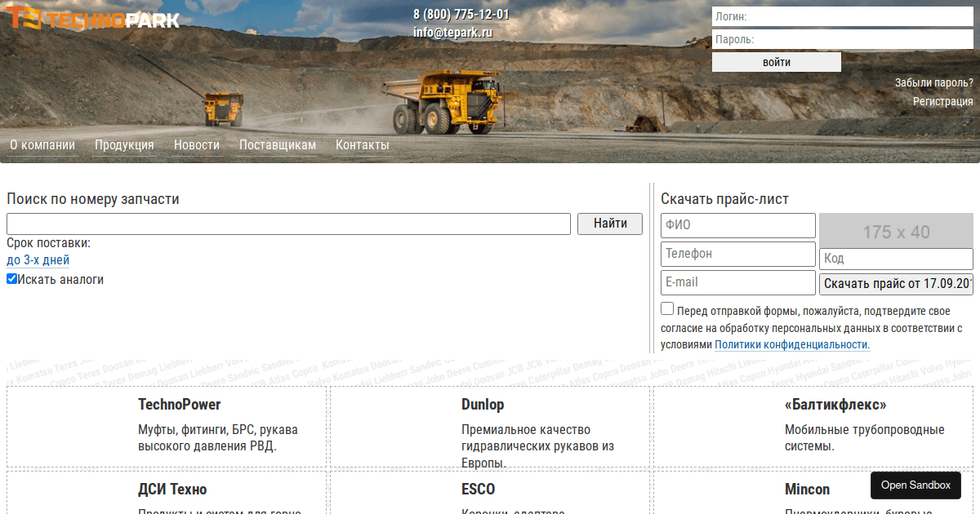Image resolution: width=980 pixels, height=514 pixels.
Task: Focus the Логин input field
Action: pyautogui.click(x=843, y=16)
